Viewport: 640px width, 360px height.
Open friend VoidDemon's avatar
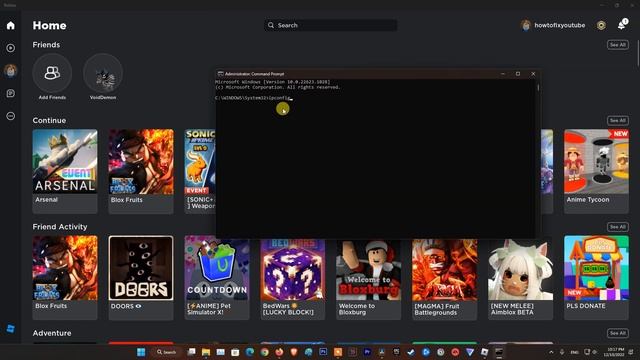coord(103,73)
